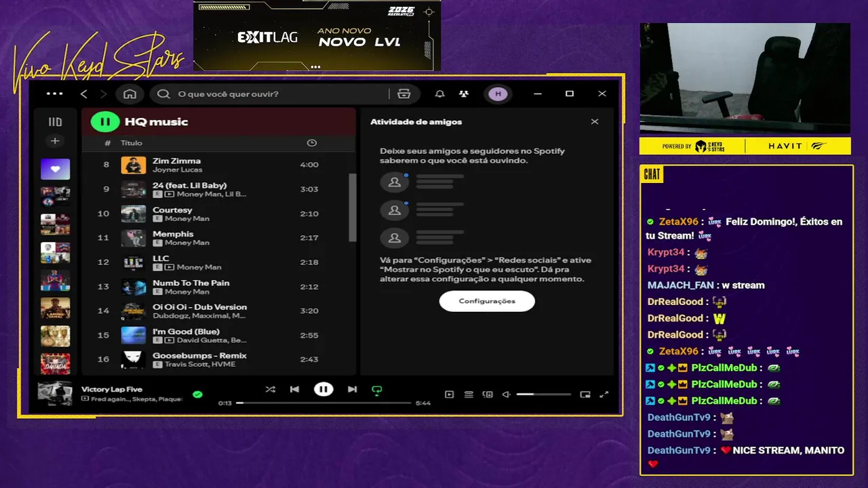Open 'David Guetta' artist link
The width and height of the screenshot is (868, 488).
coord(202,340)
